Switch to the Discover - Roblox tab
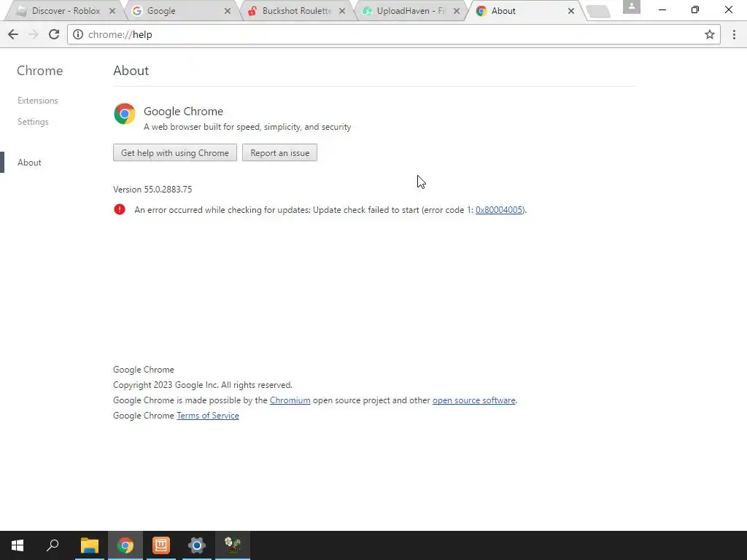 pyautogui.click(x=66, y=11)
